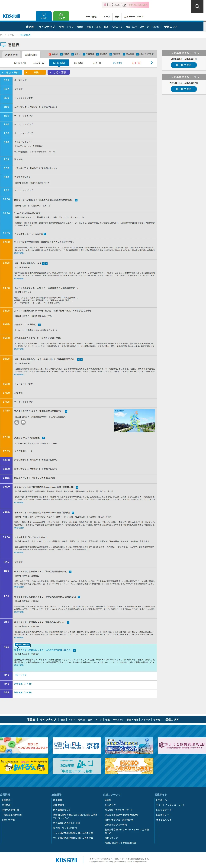This screenshot has width=206, height=868.
Task: Open 天気 in the top menu
Action: click(117, 16)
